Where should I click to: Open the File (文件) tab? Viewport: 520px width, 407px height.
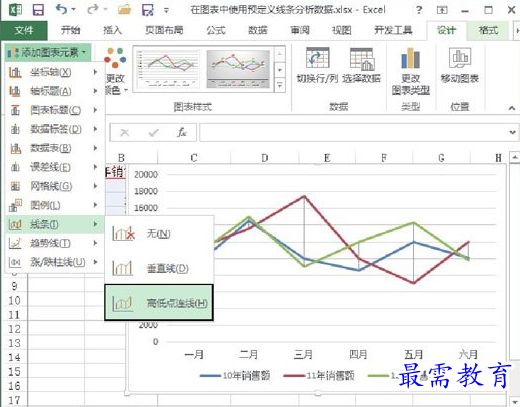click(24, 30)
